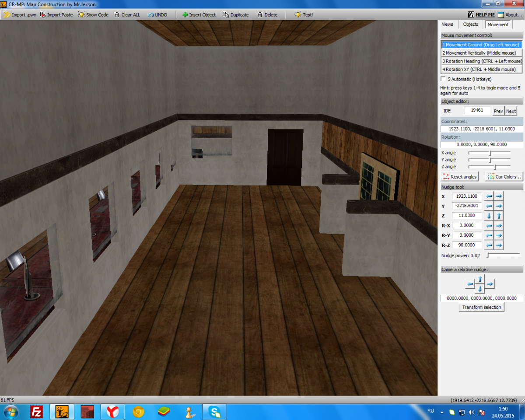525x420 pixels.
Task: Adjust Nudge power slider
Action: pos(503,255)
